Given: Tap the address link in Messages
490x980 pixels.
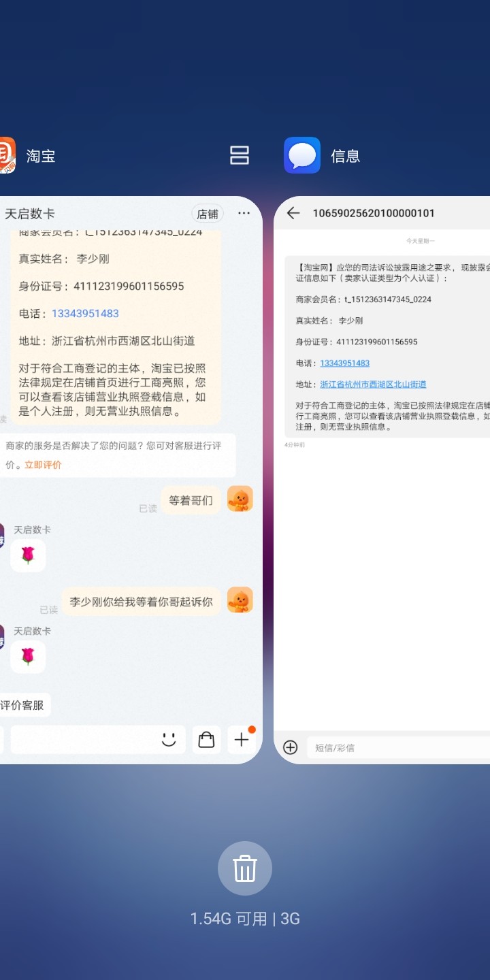Looking at the screenshot, I should [x=374, y=385].
